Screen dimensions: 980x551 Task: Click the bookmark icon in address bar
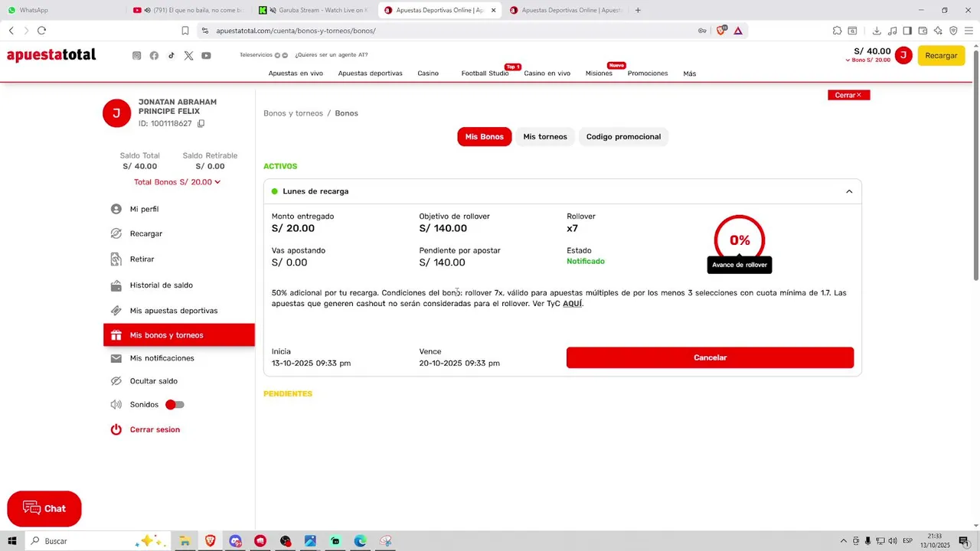(185, 31)
